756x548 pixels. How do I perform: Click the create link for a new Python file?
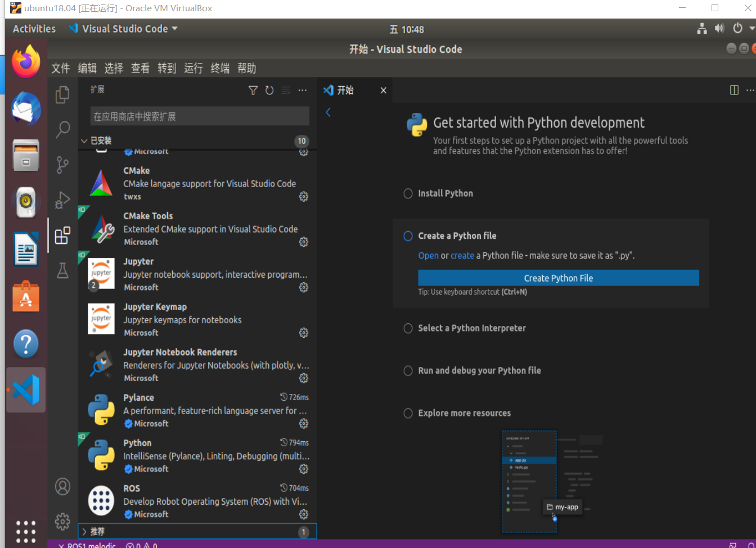coord(462,255)
